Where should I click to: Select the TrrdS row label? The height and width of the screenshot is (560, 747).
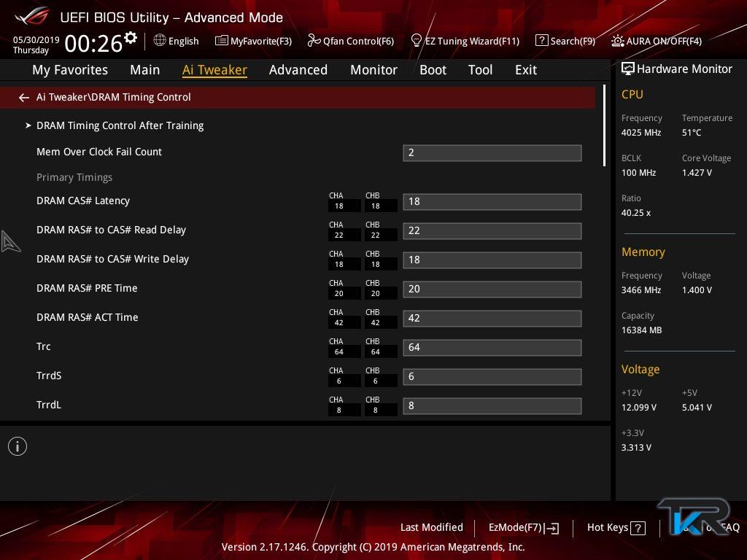pyautogui.click(x=49, y=376)
